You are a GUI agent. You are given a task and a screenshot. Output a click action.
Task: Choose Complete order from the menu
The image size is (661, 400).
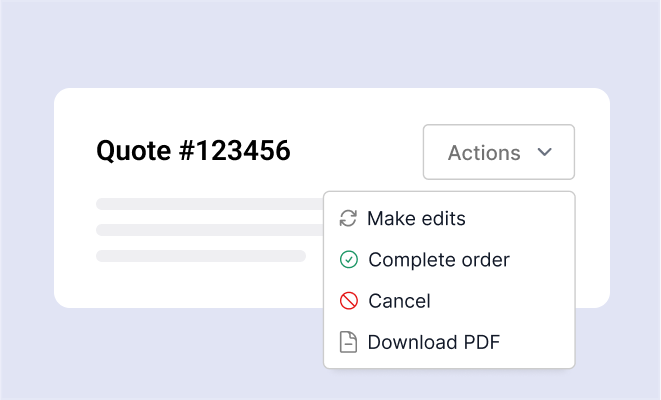point(438,260)
